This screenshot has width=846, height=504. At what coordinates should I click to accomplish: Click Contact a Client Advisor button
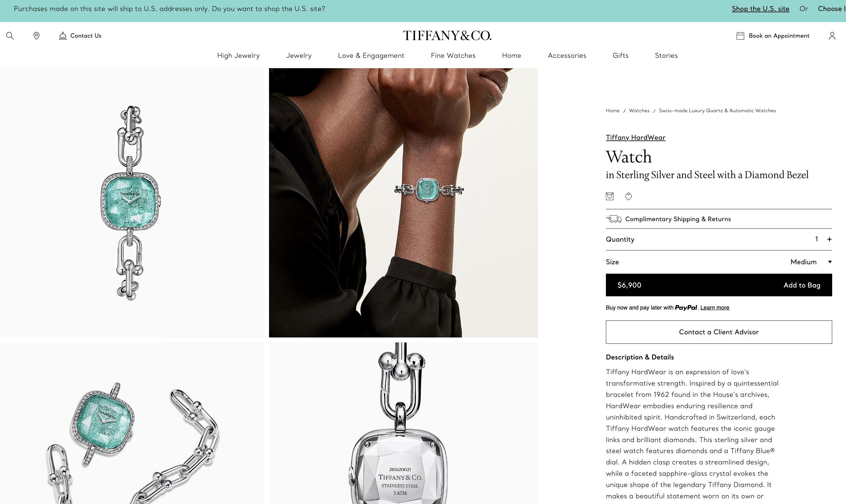[719, 332]
